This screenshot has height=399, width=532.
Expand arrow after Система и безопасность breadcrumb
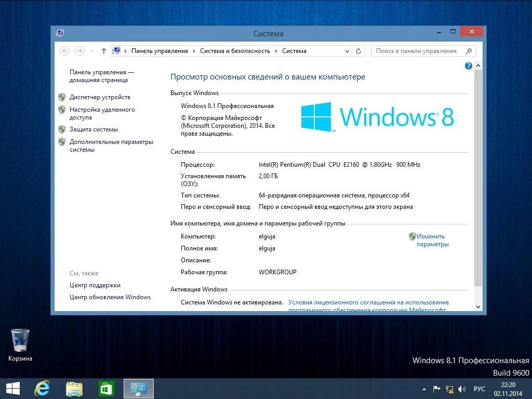276,51
